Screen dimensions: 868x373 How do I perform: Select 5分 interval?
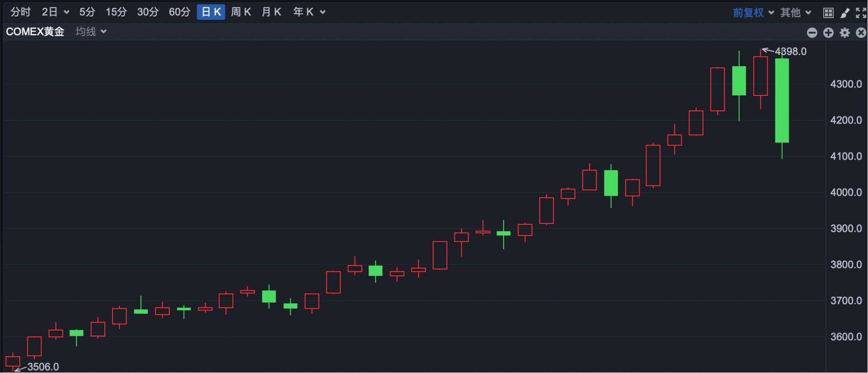(x=87, y=12)
